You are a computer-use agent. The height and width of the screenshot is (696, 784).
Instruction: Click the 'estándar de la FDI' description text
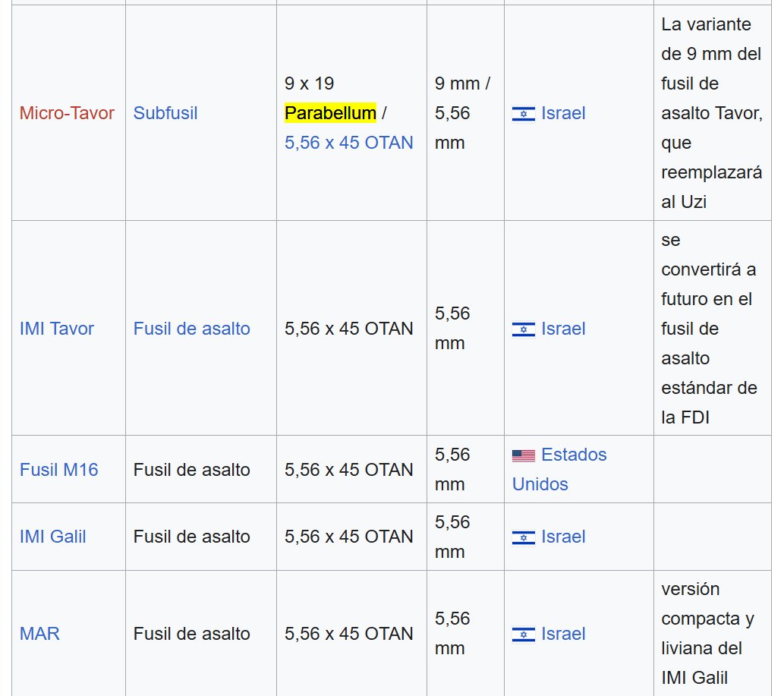pos(709,402)
